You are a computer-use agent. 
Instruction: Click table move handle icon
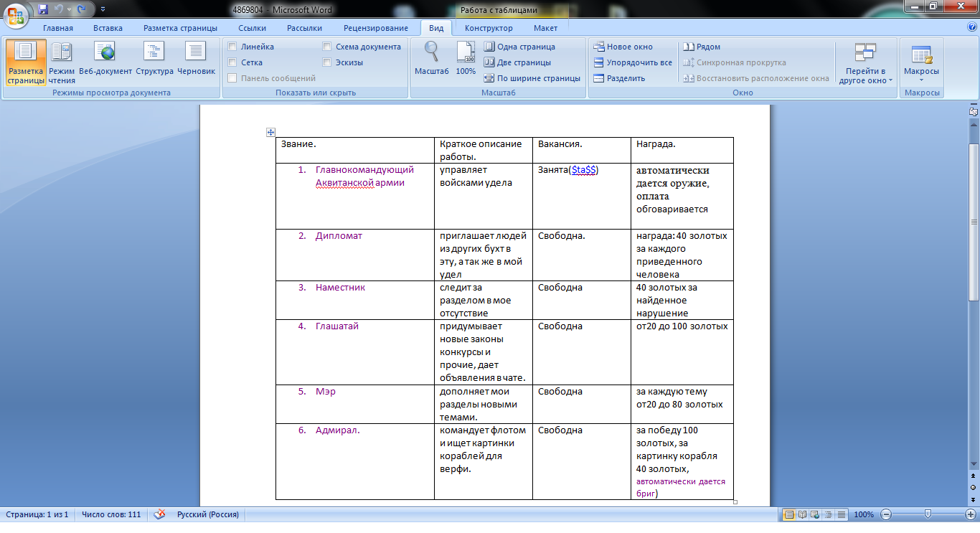(x=270, y=132)
